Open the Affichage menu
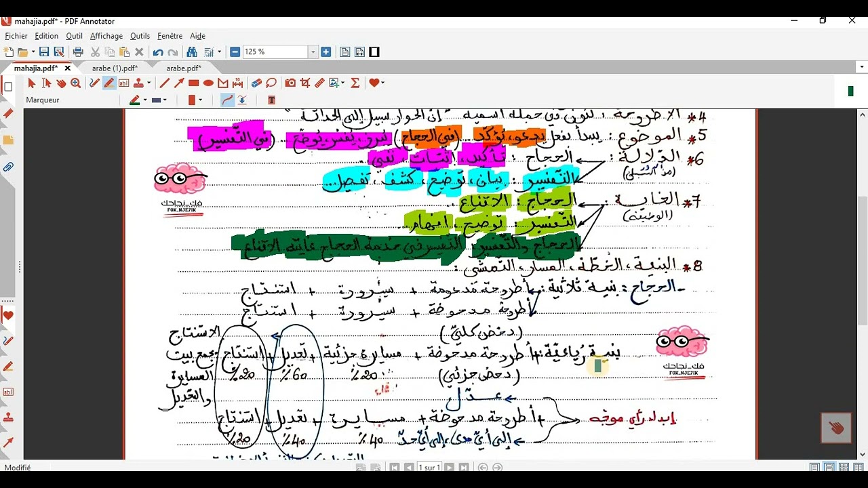868x488 pixels. tap(106, 36)
